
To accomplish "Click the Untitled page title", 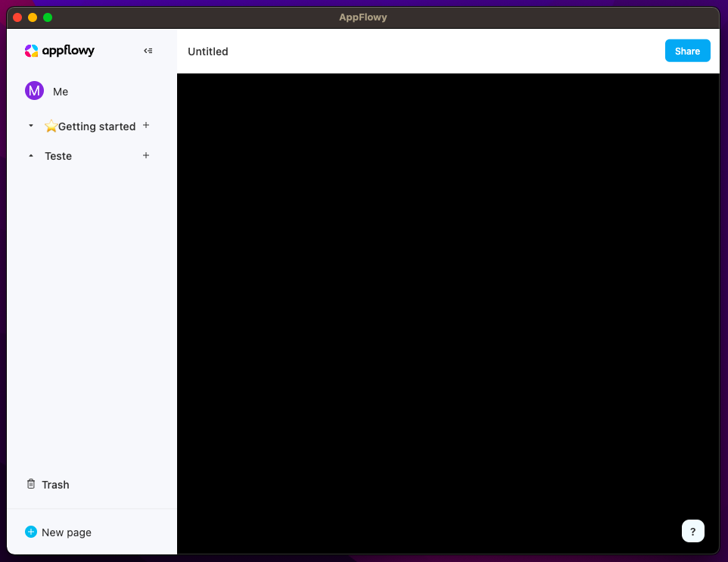I will tap(208, 52).
